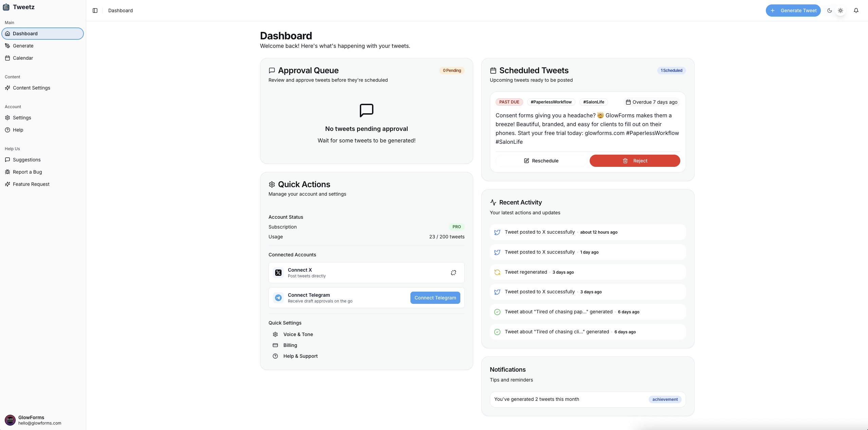Viewport: 868px width, 430px height.
Task: Click the Connect Telegram button
Action: pos(435,298)
